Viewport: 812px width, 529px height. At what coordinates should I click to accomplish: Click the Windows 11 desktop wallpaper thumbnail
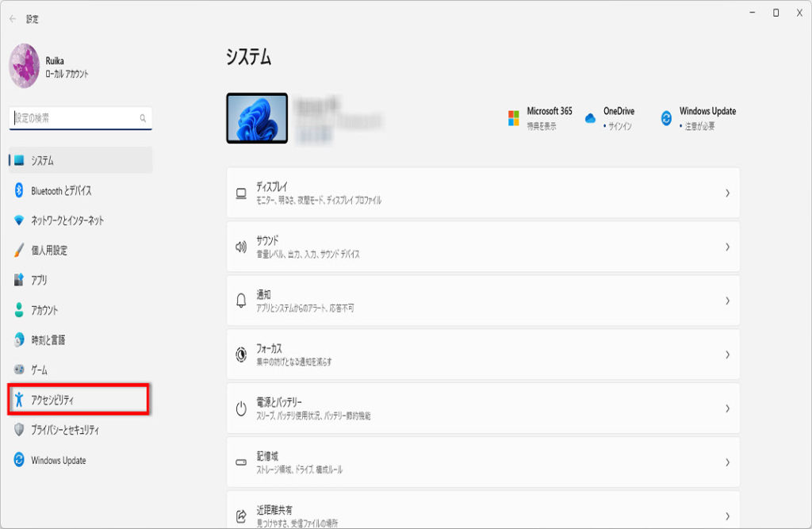(x=257, y=118)
